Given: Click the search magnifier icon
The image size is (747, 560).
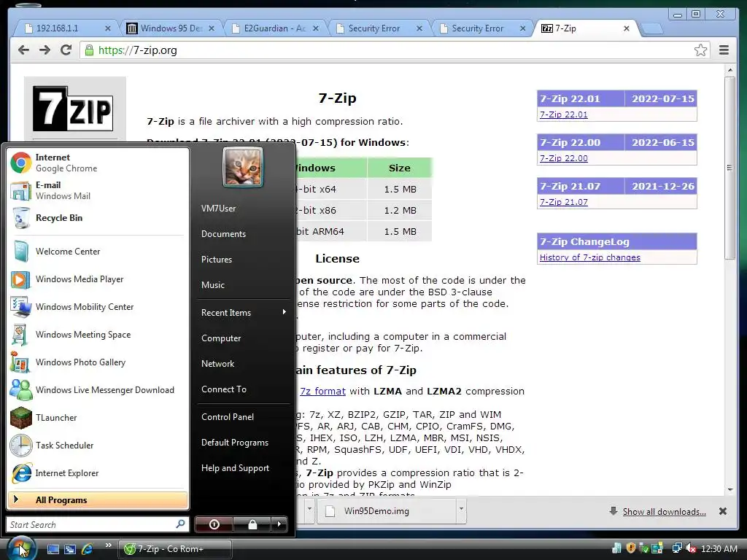Looking at the screenshot, I should coord(180,524).
